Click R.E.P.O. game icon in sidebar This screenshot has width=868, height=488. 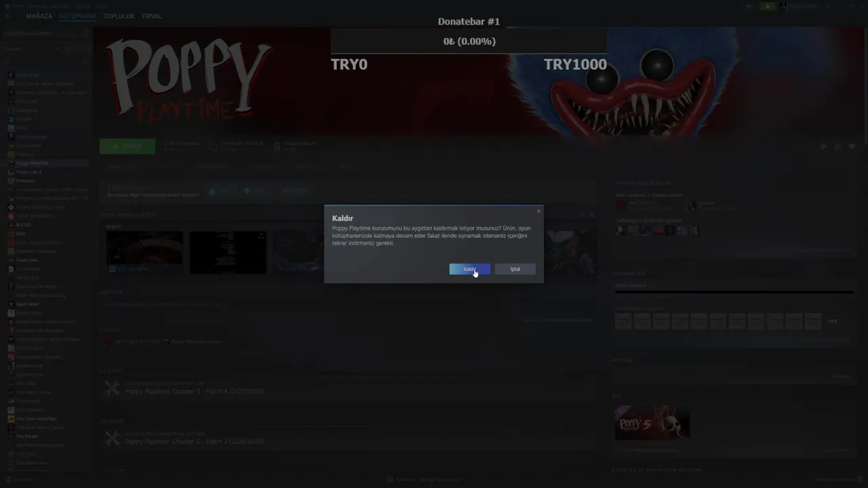[x=11, y=225]
